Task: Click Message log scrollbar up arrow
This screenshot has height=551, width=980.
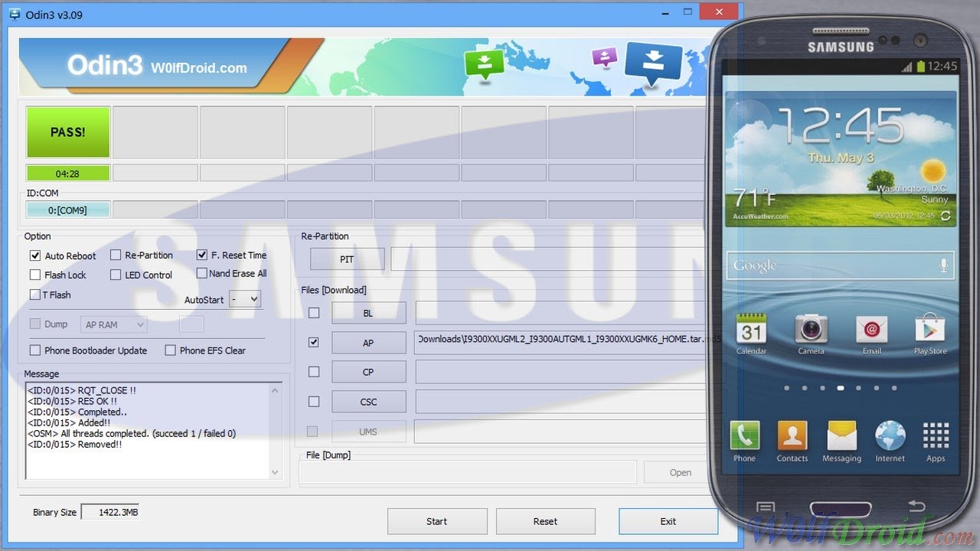Action: (276, 390)
